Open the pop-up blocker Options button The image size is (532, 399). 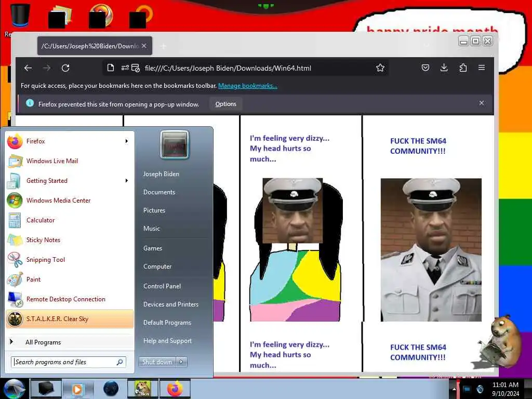tap(225, 104)
